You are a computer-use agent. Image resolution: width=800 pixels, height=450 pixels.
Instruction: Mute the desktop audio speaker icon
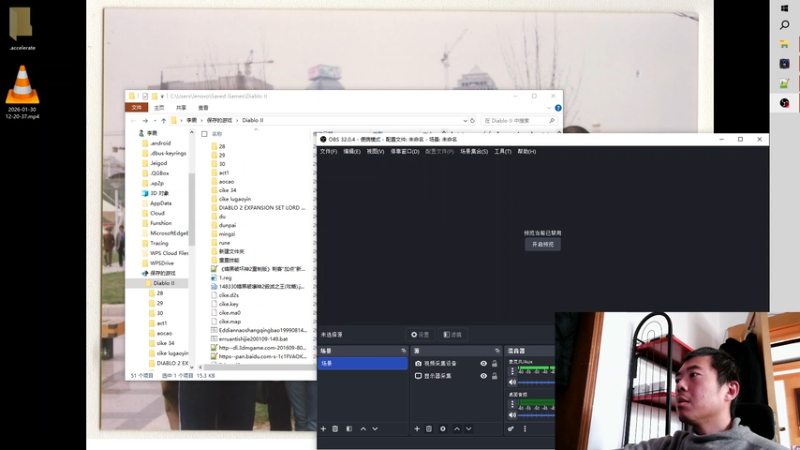[x=512, y=415]
